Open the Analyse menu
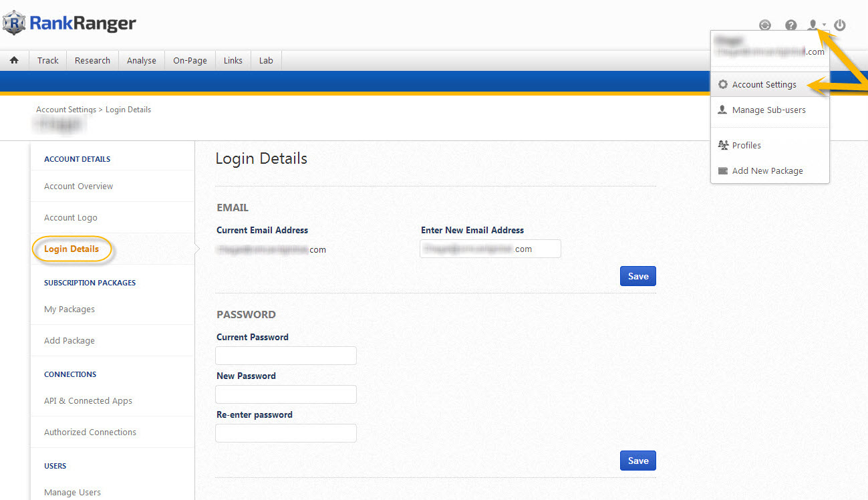The width and height of the screenshot is (868, 500). point(142,60)
